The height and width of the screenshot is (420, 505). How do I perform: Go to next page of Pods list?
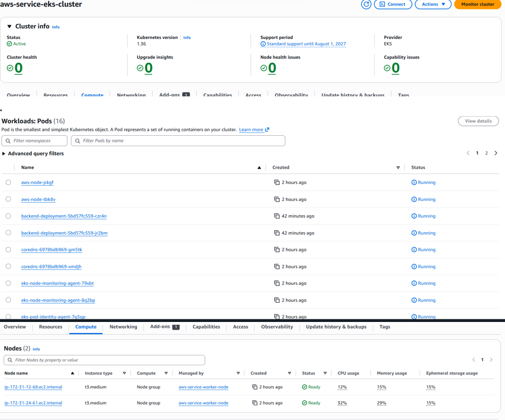496,153
